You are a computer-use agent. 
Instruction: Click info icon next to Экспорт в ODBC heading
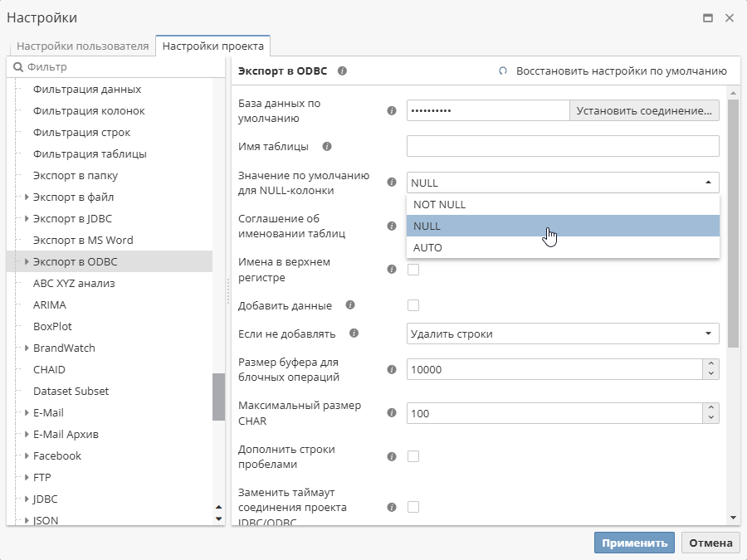[342, 71]
